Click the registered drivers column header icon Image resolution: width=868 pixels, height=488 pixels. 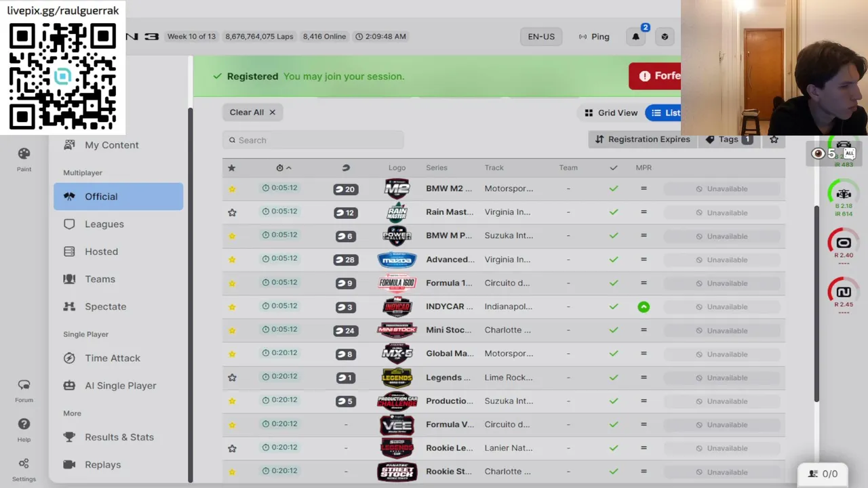tap(346, 167)
